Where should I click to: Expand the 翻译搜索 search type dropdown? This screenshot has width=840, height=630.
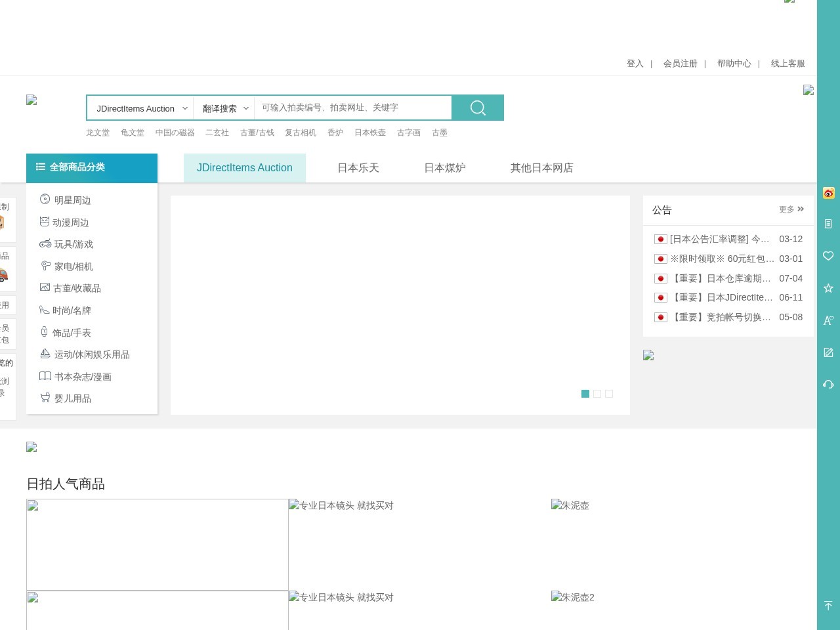pos(224,108)
